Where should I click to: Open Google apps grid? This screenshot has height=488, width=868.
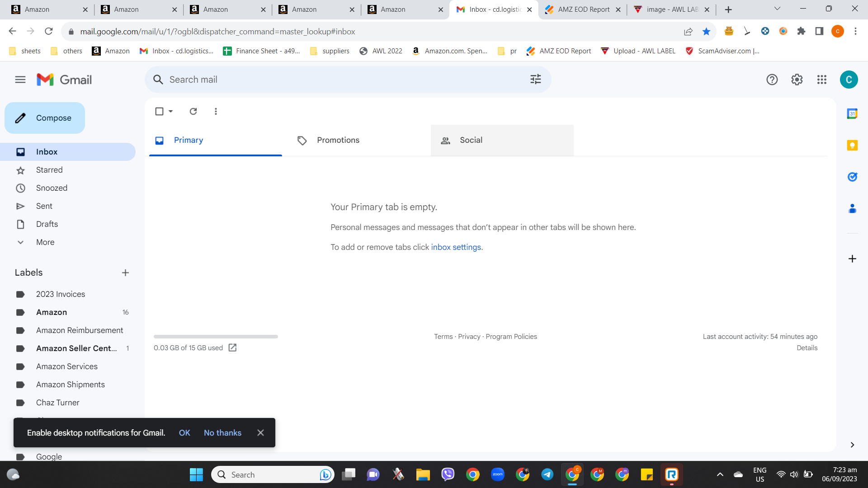click(822, 80)
